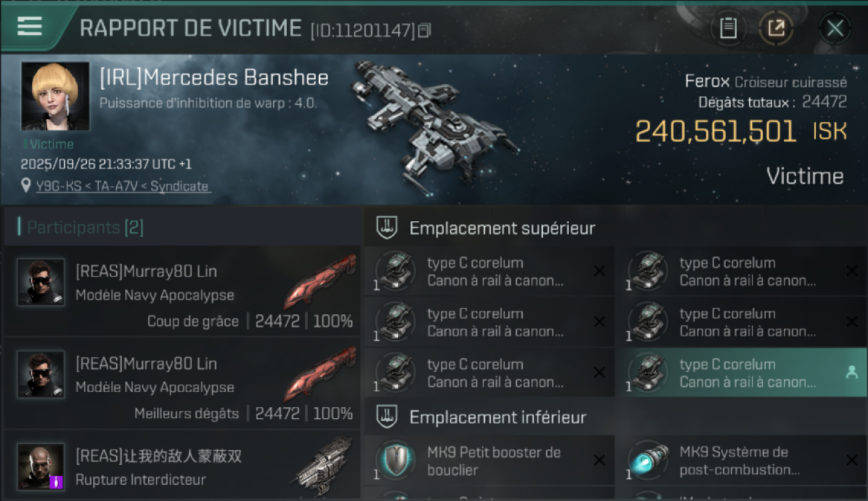This screenshot has width=868, height=501.
Task: Close the Rapport de Victime window
Action: (x=835, y=28)
